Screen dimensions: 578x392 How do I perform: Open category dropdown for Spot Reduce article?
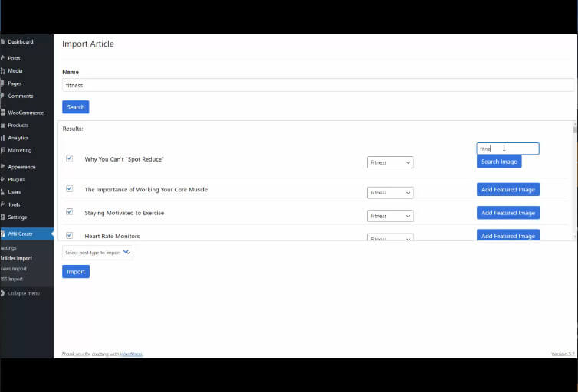coord(390,162)
